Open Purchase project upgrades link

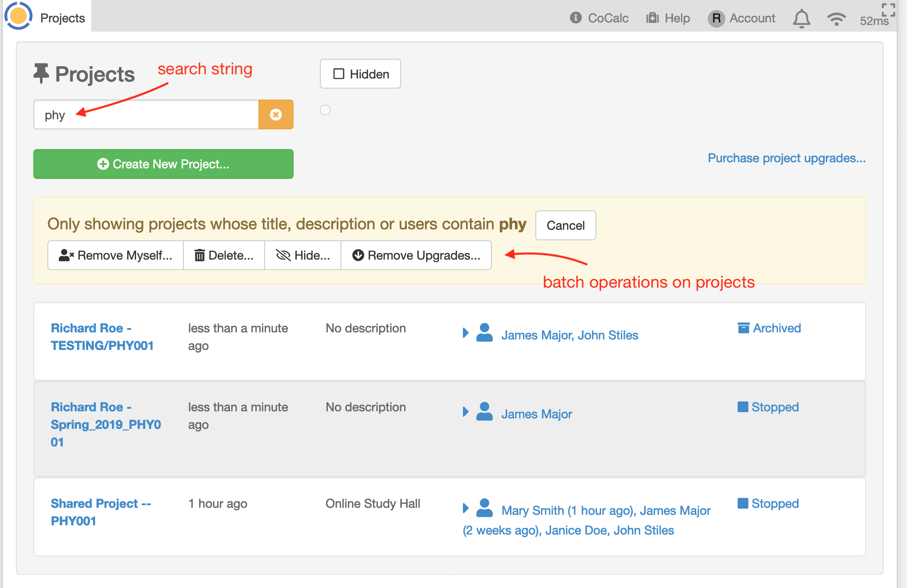786,158
